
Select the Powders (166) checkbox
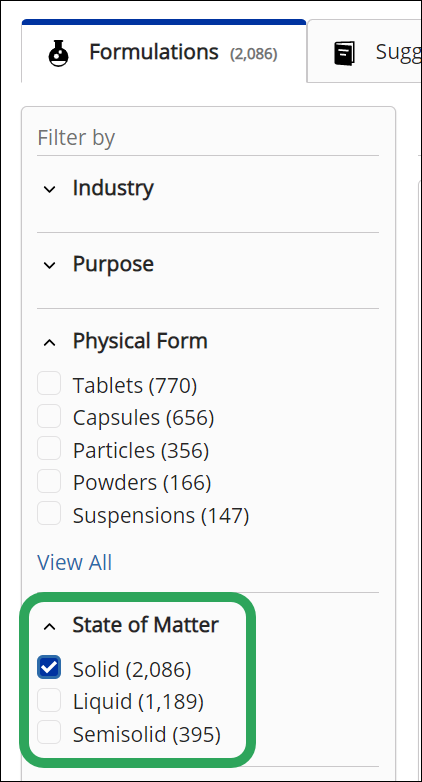pyautogui.click(x=49, y=481)
